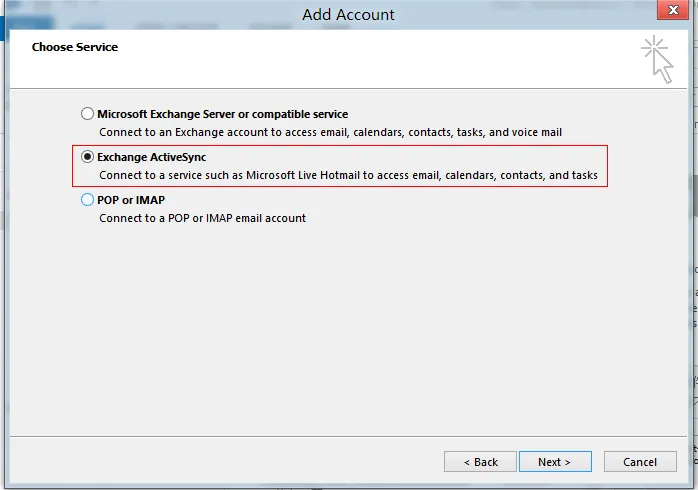The height and width of the screenshot is (490, 698).
Task: Go to the previous step with Back
Action: (480, 462)
